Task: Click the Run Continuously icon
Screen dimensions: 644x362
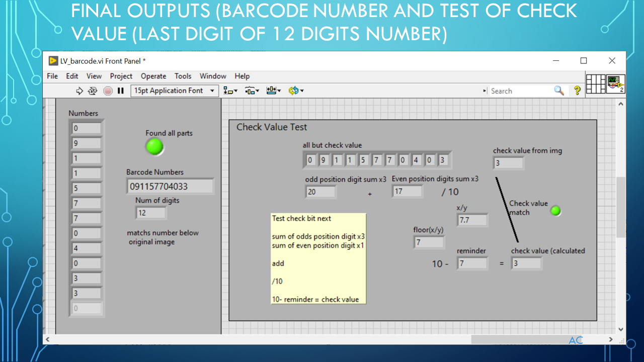Action: [93, 90]
